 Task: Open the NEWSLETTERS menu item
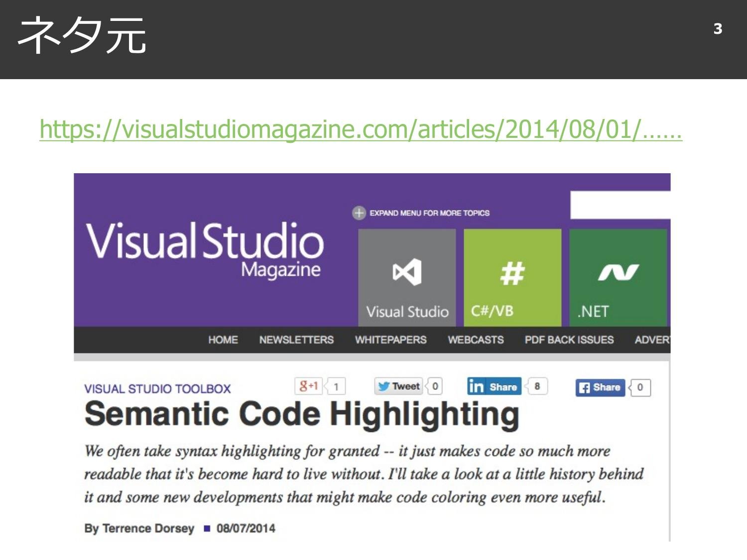click(x=296, y=340)
